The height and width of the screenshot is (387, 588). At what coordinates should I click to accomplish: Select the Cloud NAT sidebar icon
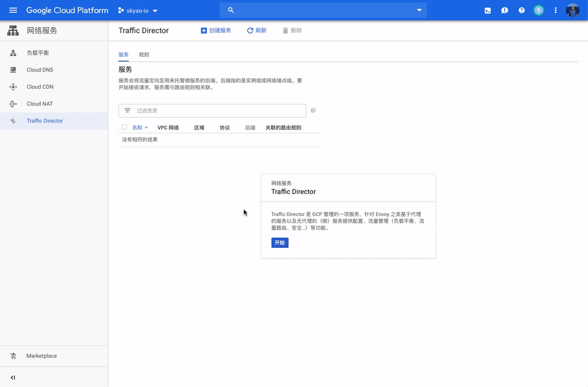click(x=13, y=104)
